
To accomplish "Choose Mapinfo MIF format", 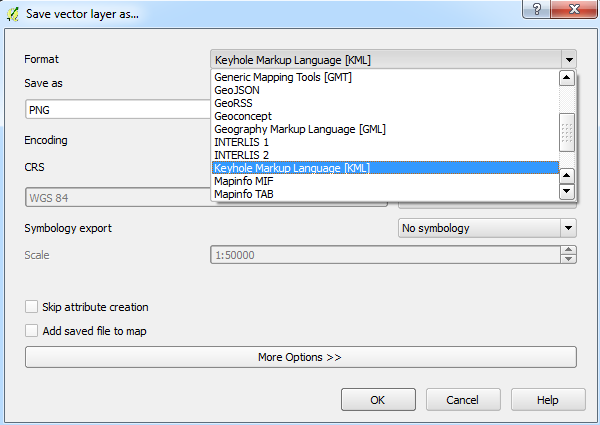I will [385, 181].
